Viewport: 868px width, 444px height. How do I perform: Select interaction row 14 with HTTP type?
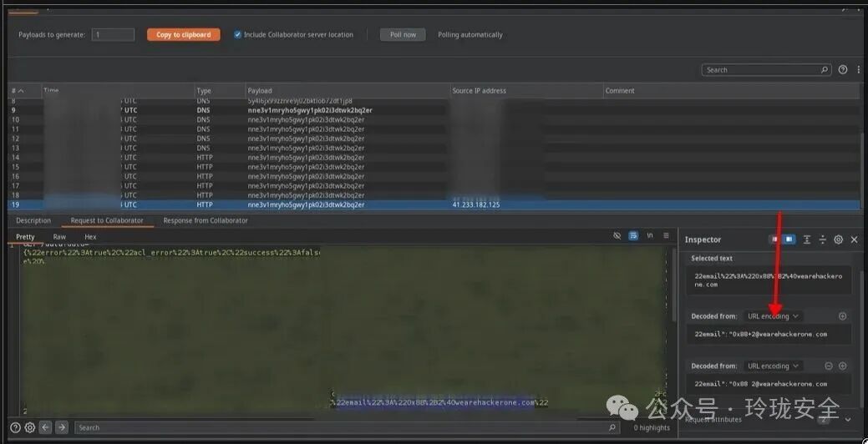point(434,158)
